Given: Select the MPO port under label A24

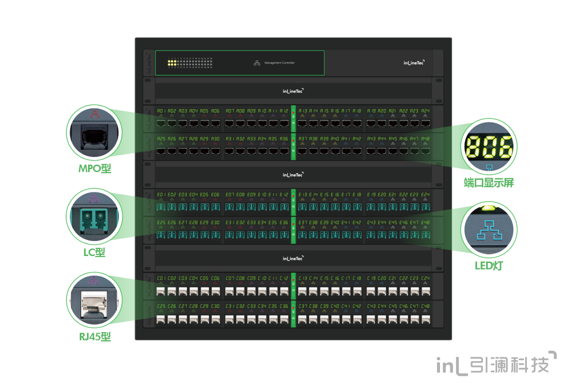Looking at the screenshot, I should (426, 124).
